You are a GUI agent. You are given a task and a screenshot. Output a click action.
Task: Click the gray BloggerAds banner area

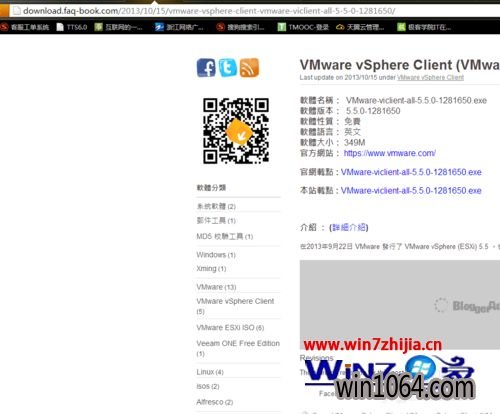(x=400, y=305)
